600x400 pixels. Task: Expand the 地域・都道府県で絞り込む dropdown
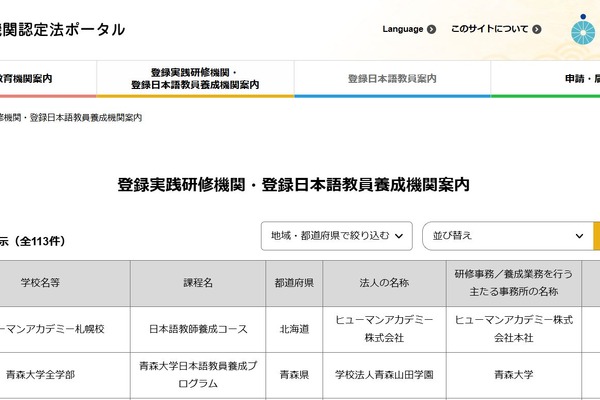pos(337,236)
